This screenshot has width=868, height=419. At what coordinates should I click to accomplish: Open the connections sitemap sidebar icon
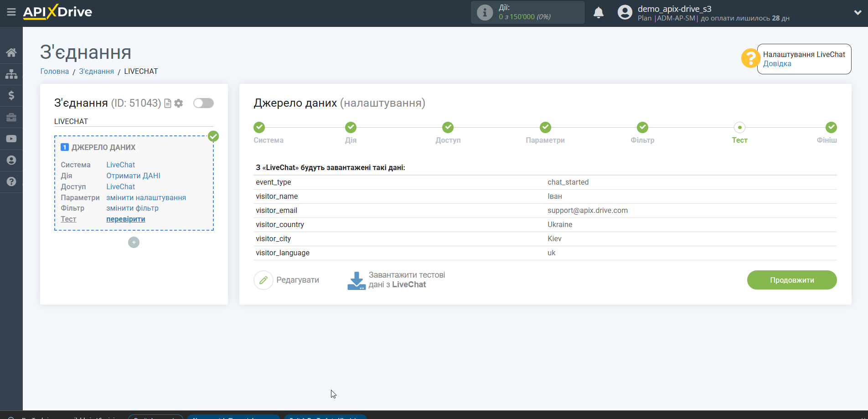[x=11, y=74]
